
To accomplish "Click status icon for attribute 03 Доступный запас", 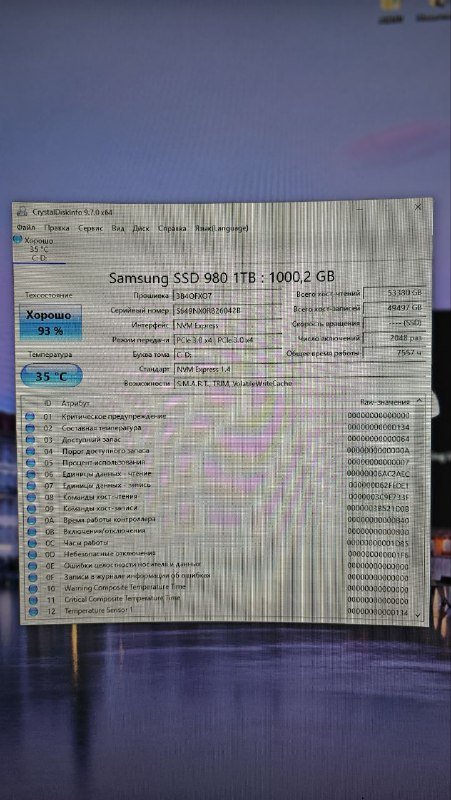I will click(x=30, y=439).
